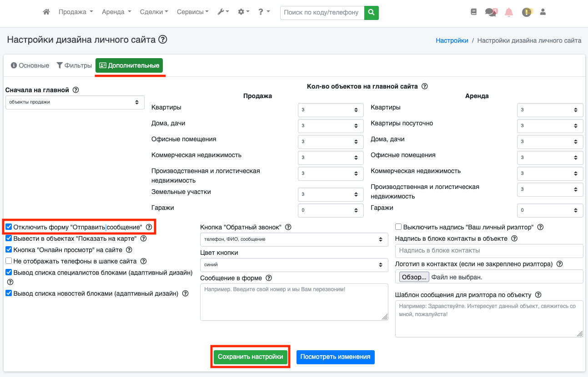The image size is (588, 377).
Task: Open the user profile icon
Action: [x=543, y=12]
